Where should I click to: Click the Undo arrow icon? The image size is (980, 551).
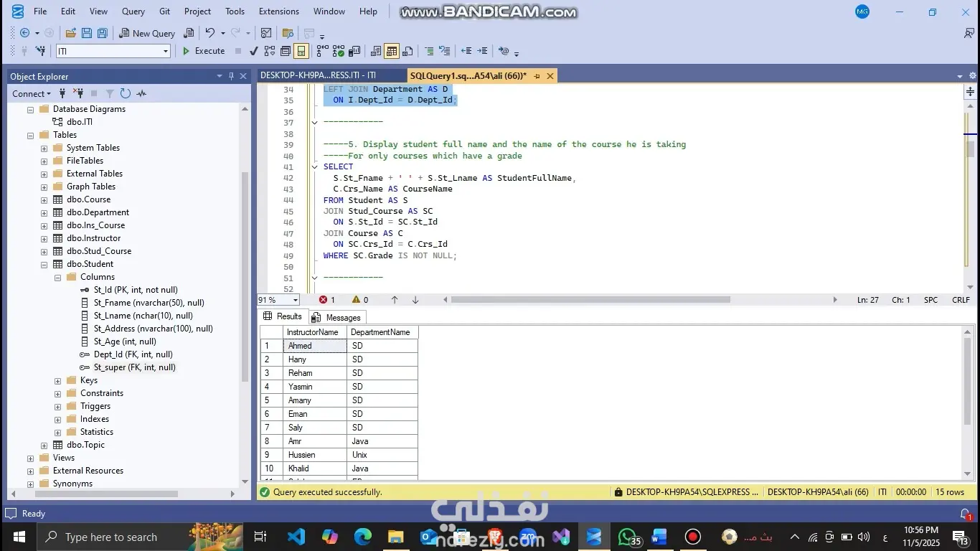[x=209, y=33]
